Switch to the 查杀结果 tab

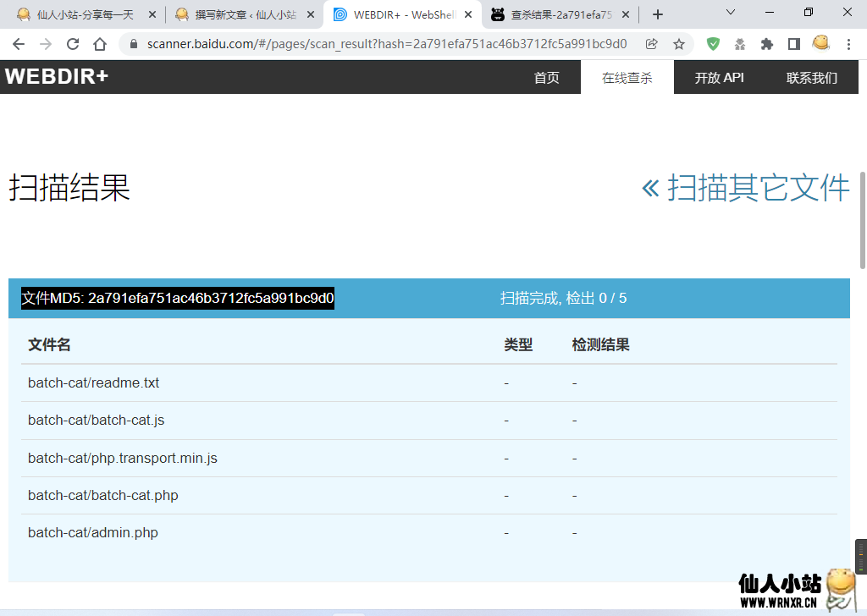[x=561, y=15]
